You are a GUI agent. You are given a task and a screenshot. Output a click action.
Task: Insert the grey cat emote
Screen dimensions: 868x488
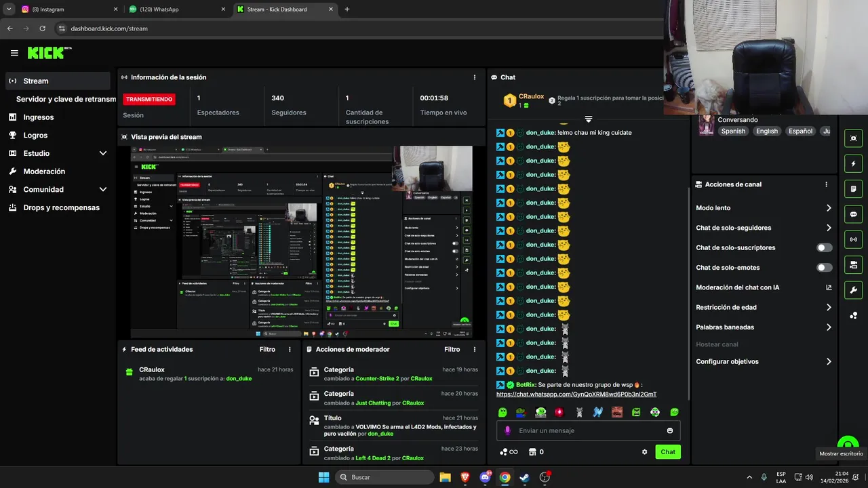[579, 412]
